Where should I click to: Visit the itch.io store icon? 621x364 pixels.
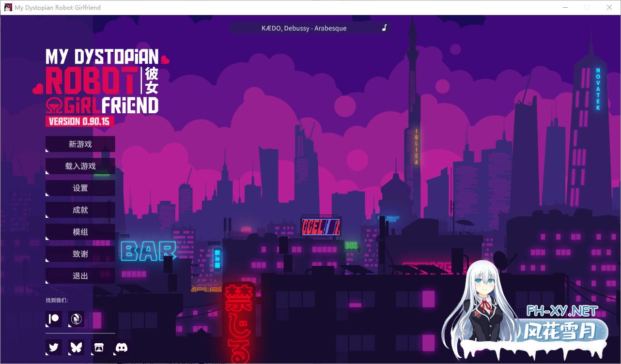click(x=99, y=347)
